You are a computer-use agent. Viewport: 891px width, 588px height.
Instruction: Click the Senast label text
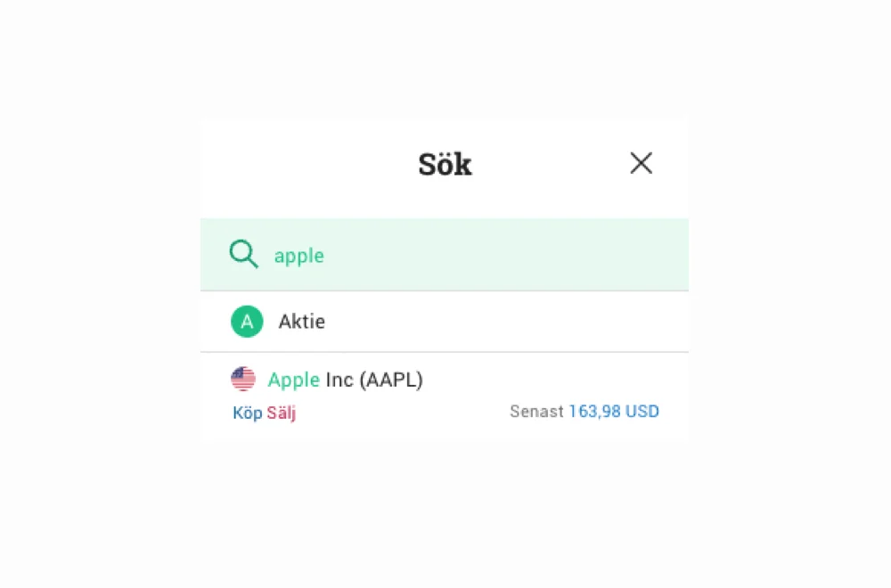536,412
